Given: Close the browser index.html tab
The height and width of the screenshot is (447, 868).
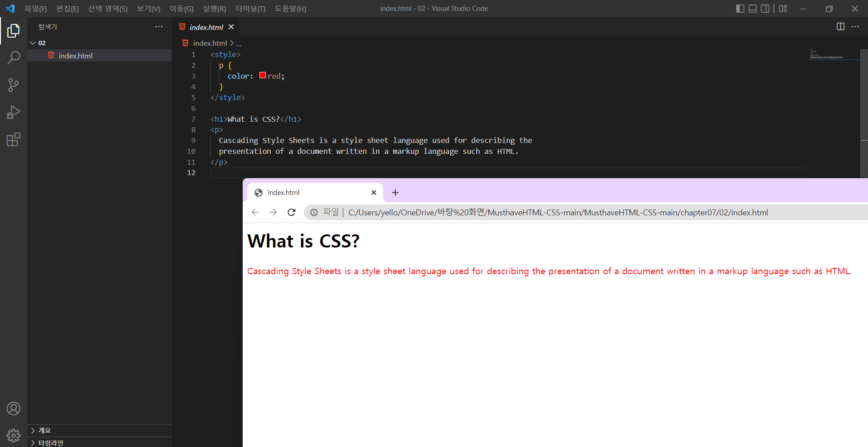Looking at the screenshot, I should point(374,193).
